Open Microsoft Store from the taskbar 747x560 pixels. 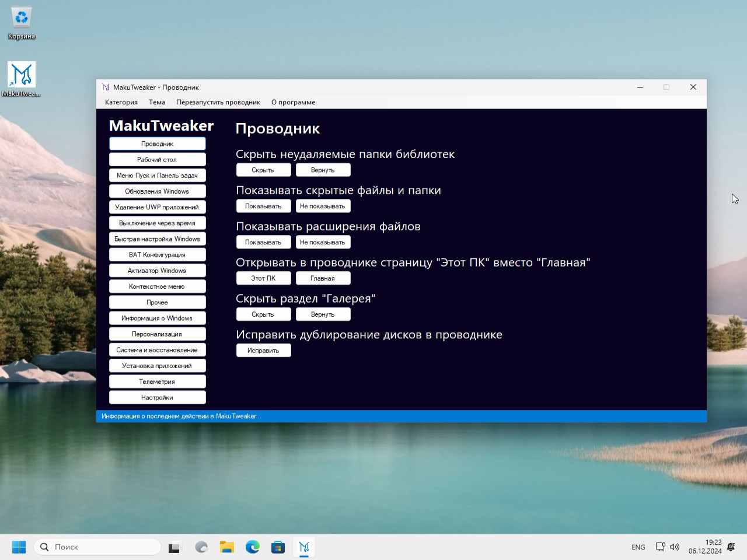[278, 547]
